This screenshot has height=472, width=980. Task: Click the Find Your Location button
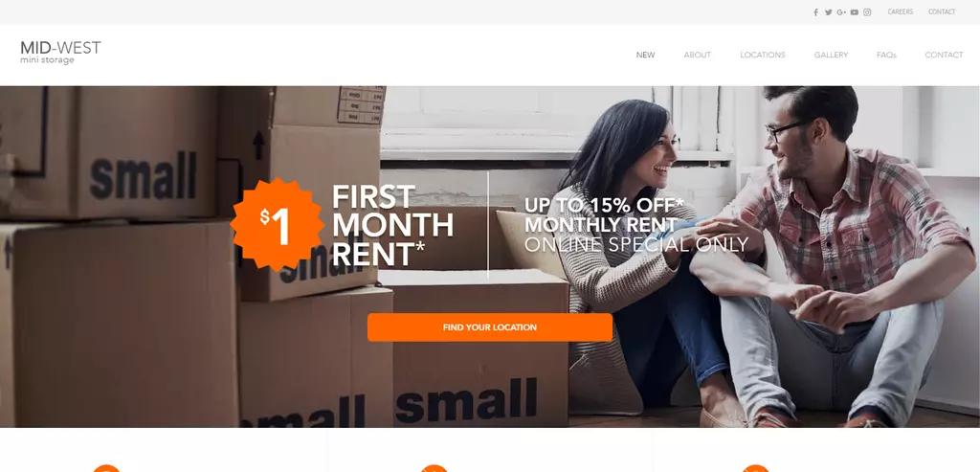[490, 327]
